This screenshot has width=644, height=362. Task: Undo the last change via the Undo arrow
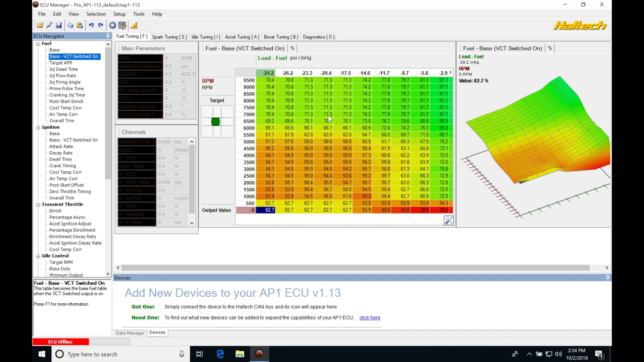(92, 25)
